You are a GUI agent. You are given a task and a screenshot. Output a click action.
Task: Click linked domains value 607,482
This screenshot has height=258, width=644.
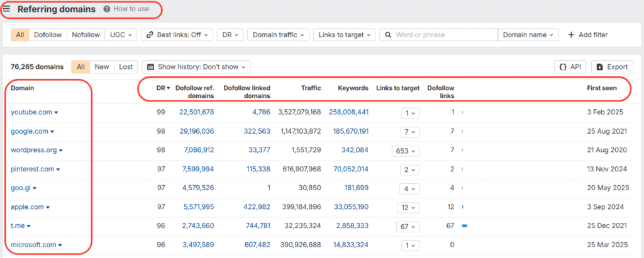coord(257,244)
